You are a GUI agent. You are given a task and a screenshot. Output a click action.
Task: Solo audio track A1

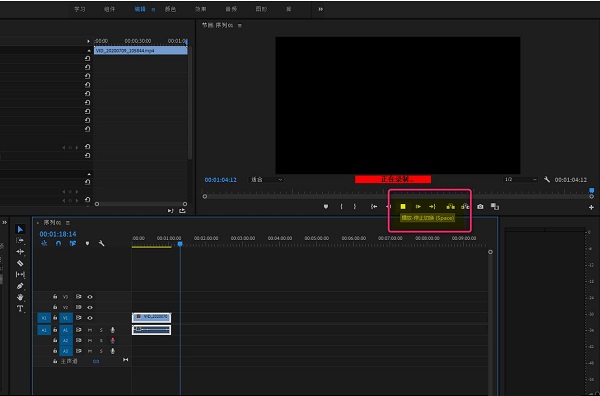pyautogui.click(x=101, y=330)
